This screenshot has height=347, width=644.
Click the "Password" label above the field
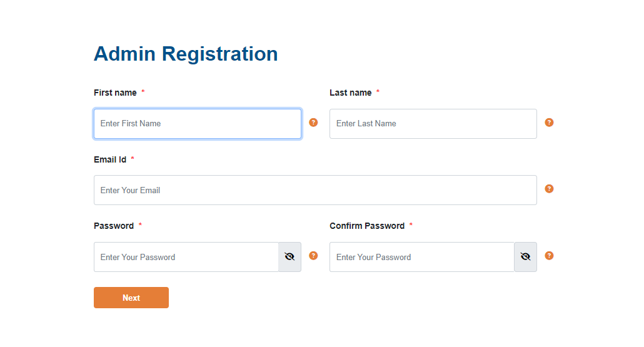click(x=114, y=226)
